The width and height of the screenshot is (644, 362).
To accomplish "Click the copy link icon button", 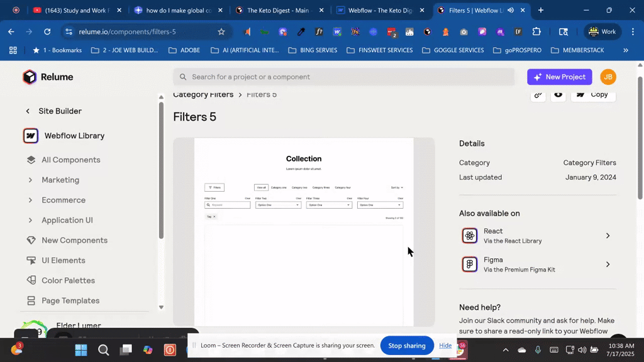I will coord(538,95).
